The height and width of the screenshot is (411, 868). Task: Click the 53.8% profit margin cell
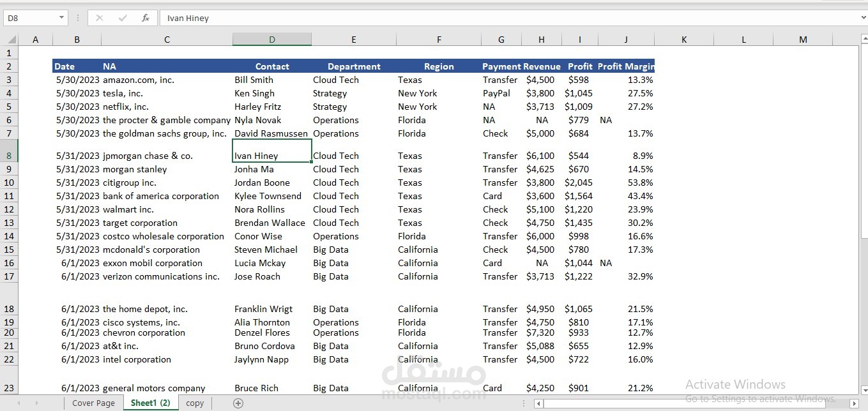pyautogui.click(x=626, y=183)
